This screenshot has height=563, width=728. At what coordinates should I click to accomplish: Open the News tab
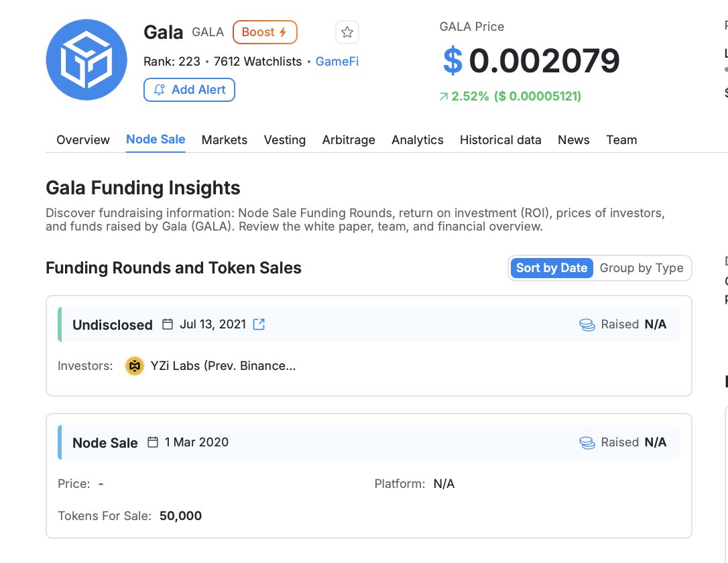574,139
